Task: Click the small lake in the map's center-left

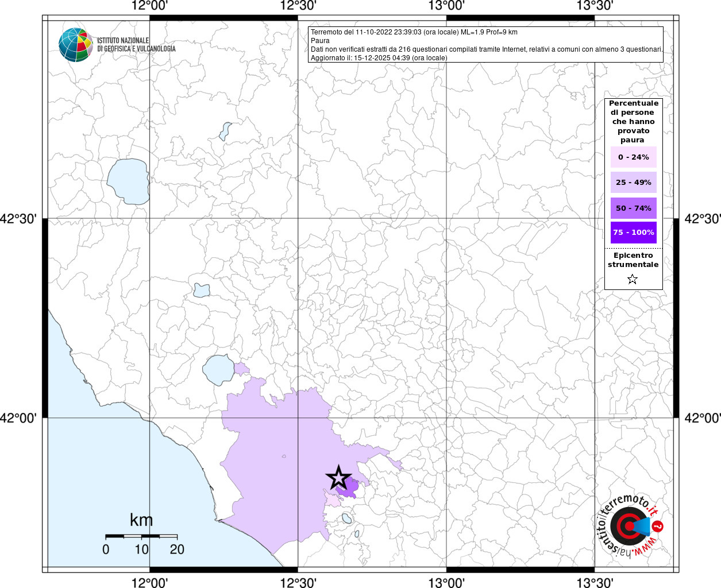Action: tap(202, 290)
